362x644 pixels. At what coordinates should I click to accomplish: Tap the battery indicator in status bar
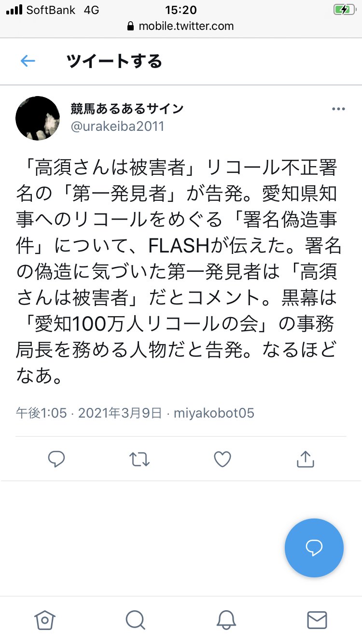pos(344,10)
